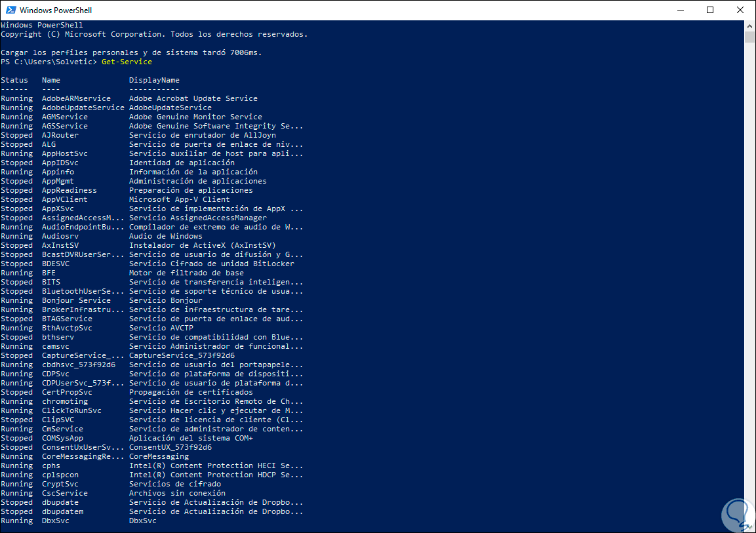Image resolution: width=756 pixels, height=533 pixels.
Task: Click the Status column header
Action: 14,80
